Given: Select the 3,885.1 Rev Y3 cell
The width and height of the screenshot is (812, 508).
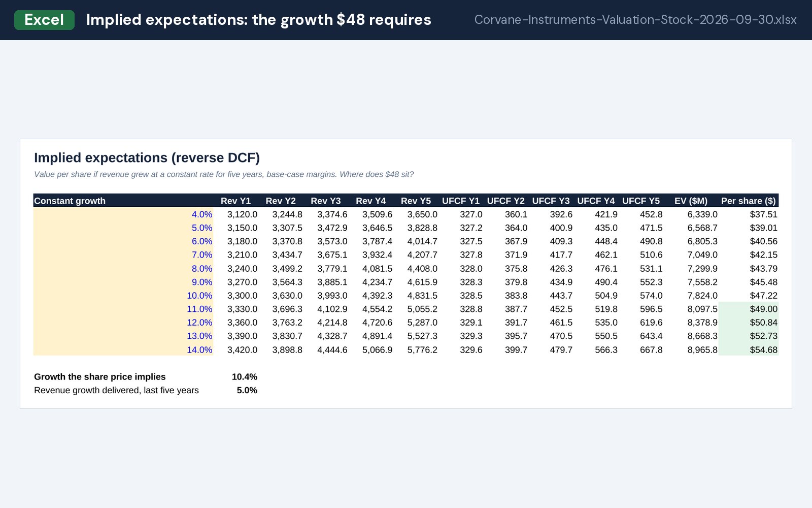Looking at the screenshot, I should pos(332,282).
